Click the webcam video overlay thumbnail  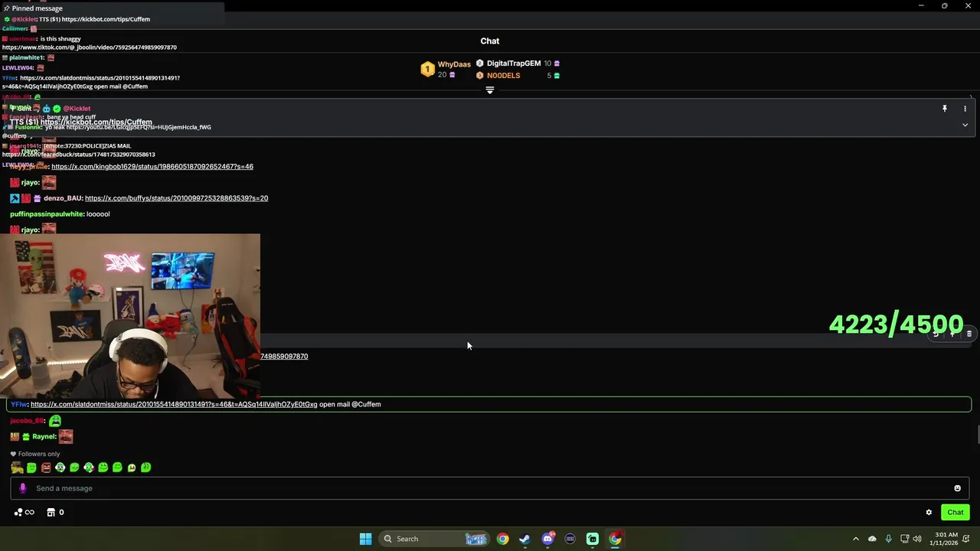click(130, 316)
